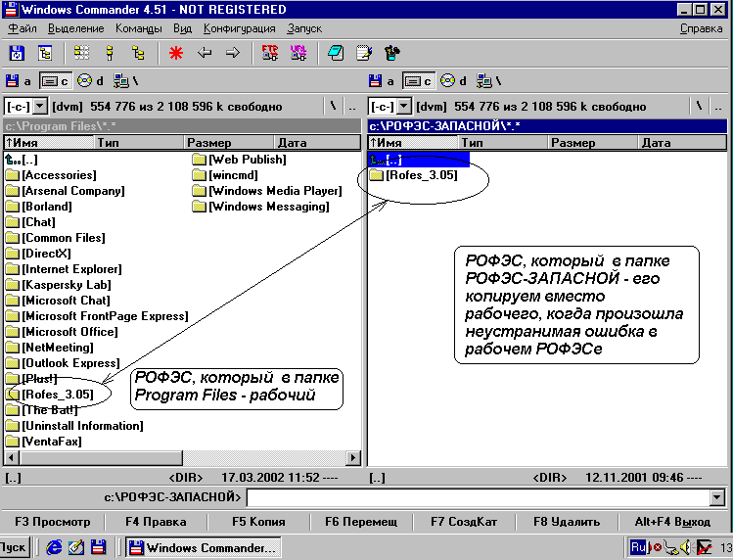Open the URL connection toolbar icon
Image resolution: width=733 pixels, height=560 pixels.
click(298, 53)
